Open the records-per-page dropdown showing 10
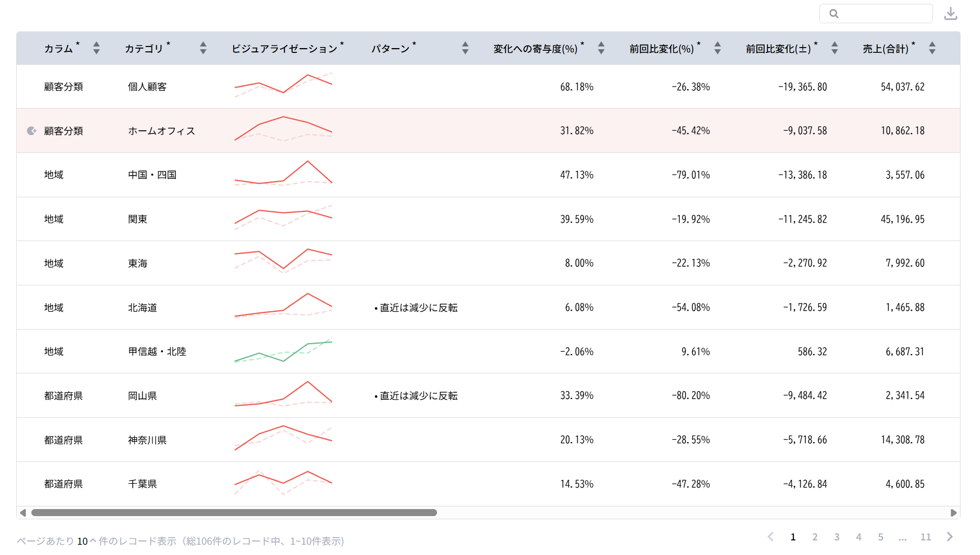The width and height of the screenshot is (980, 555). 86,541
